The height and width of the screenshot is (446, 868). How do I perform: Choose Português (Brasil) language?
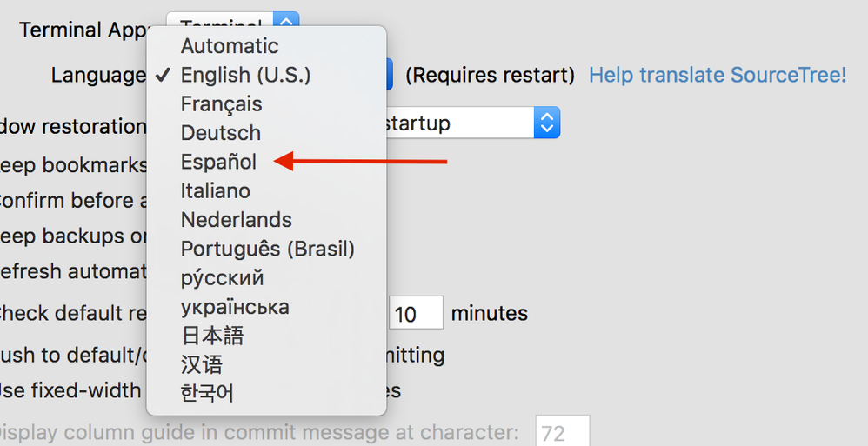[x=266, y=249]
